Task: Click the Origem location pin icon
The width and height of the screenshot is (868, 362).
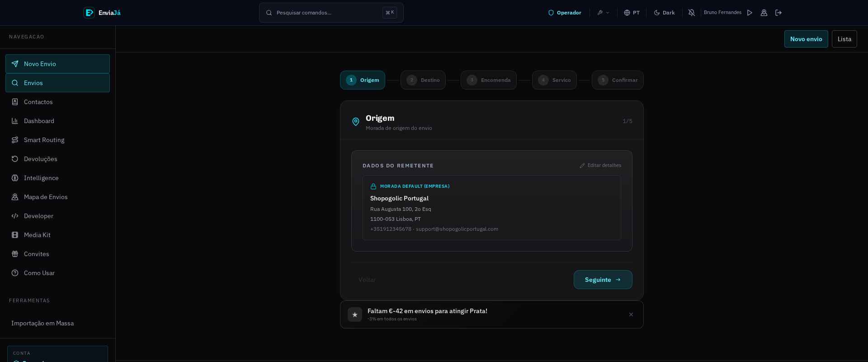Action: pos(356,122)
